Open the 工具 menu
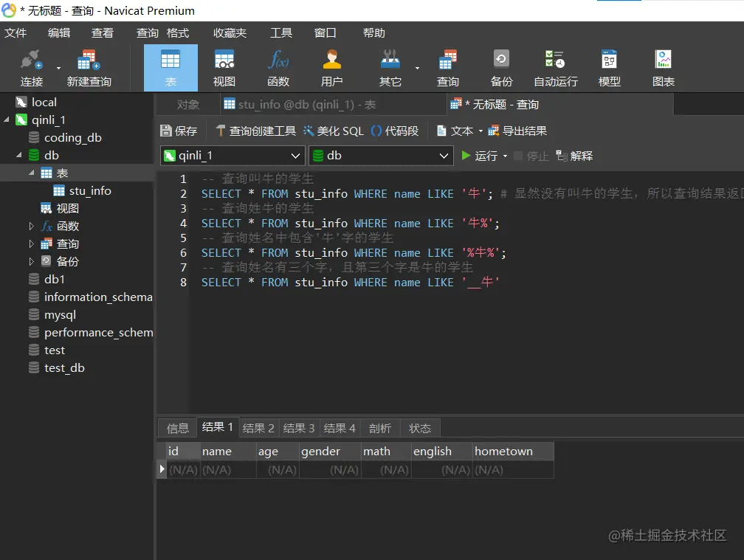Screen dimensions: 744x560 point(281,32)
